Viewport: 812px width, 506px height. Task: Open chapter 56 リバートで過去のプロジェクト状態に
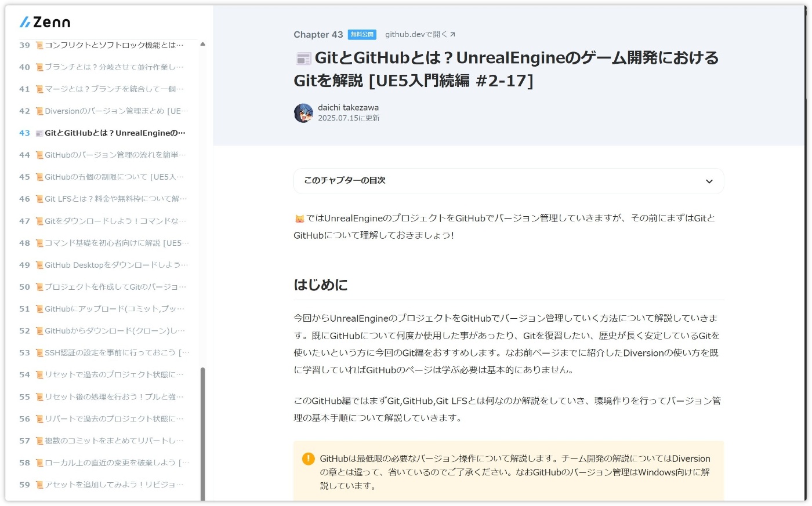[x=104, y=420]
